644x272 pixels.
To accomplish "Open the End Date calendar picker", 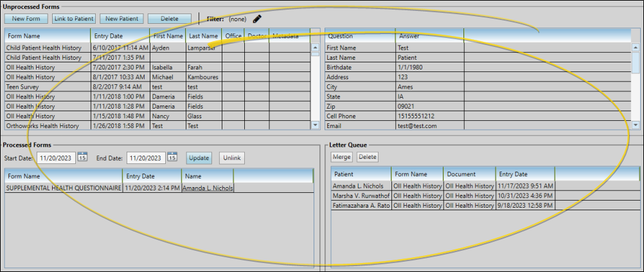I will point(172,157).
